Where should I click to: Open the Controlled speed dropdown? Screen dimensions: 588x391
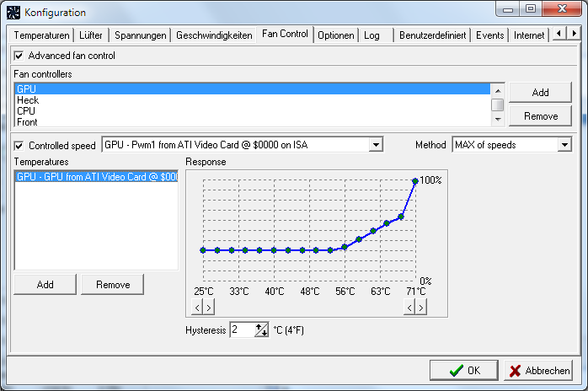(x=376, y=145)
